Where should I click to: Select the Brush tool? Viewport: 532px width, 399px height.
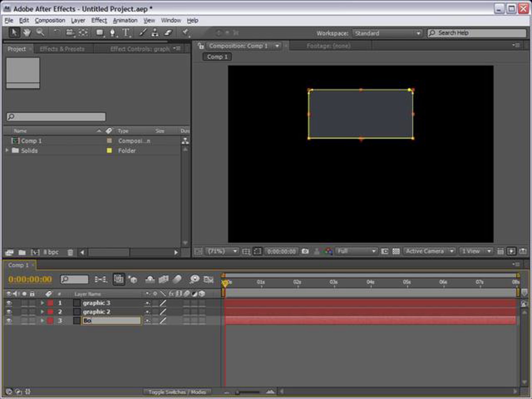click(143, 33)
